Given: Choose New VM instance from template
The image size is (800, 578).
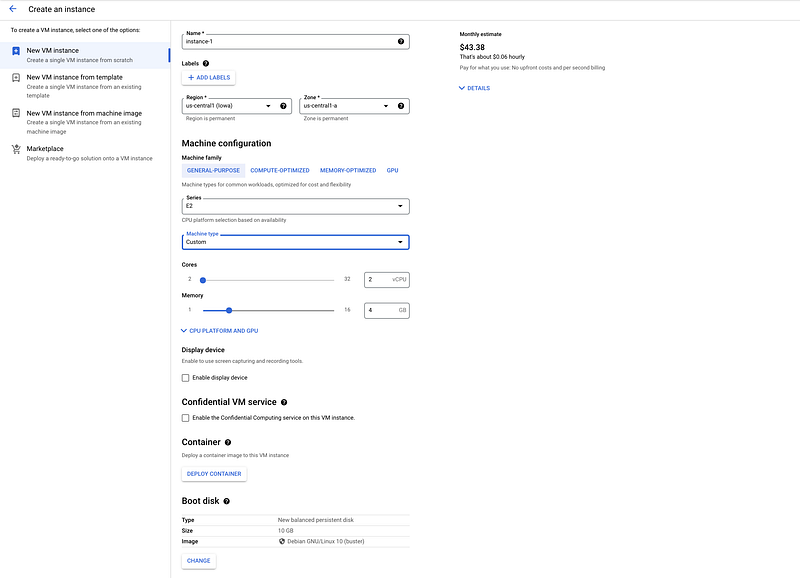Looking at the screenshot, I should [x=84, y=86].
